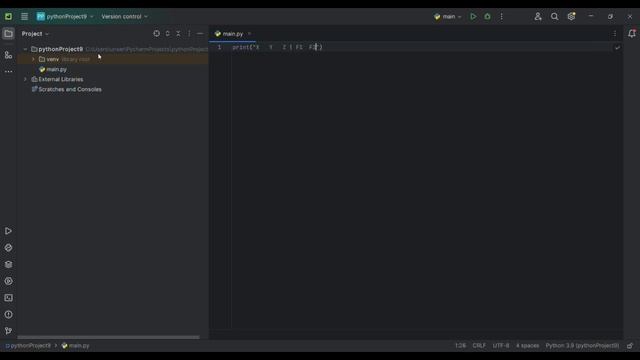Open the Structure tool window
This screenshot has width=640, height=360.
point(8,55)
